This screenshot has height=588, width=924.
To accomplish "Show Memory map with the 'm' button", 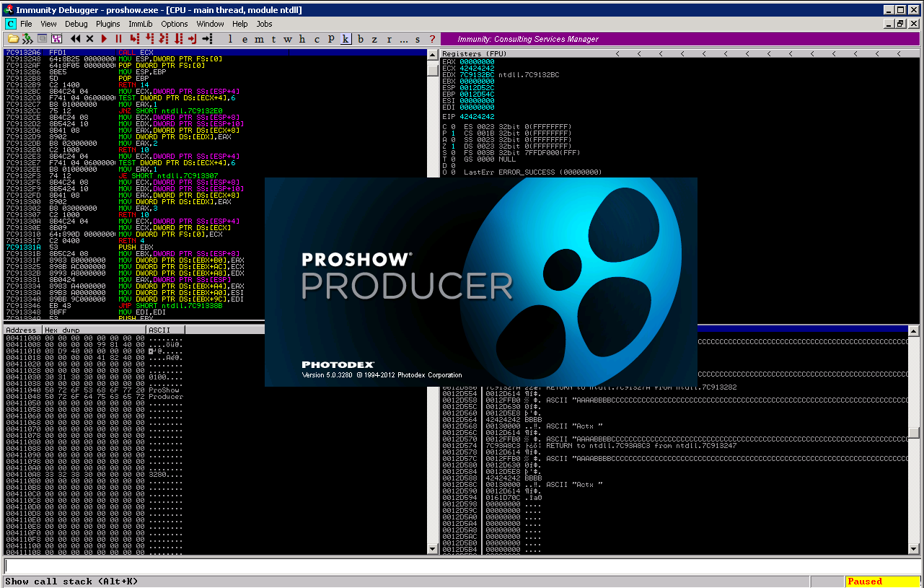I will click(x=259, y=39).
